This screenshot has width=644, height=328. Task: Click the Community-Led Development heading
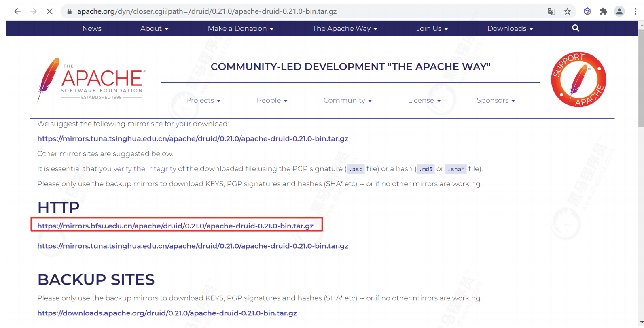pyautogui.click(x=350, y=67)
